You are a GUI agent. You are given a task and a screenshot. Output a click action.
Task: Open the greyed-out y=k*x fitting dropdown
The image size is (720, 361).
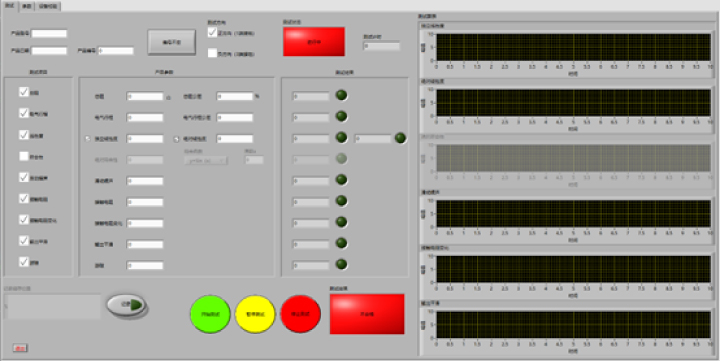tap(206, 160)
